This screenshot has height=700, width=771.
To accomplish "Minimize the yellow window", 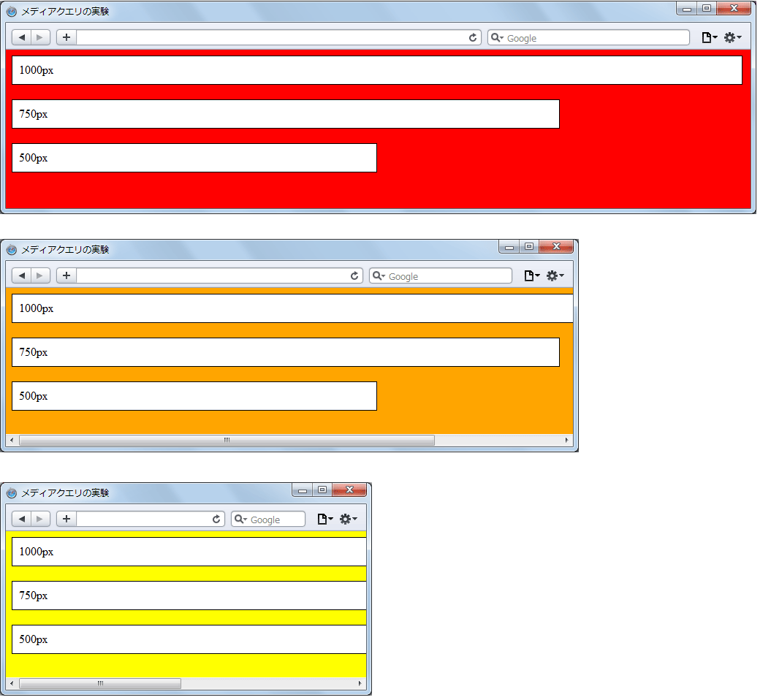I will [303, 490].
